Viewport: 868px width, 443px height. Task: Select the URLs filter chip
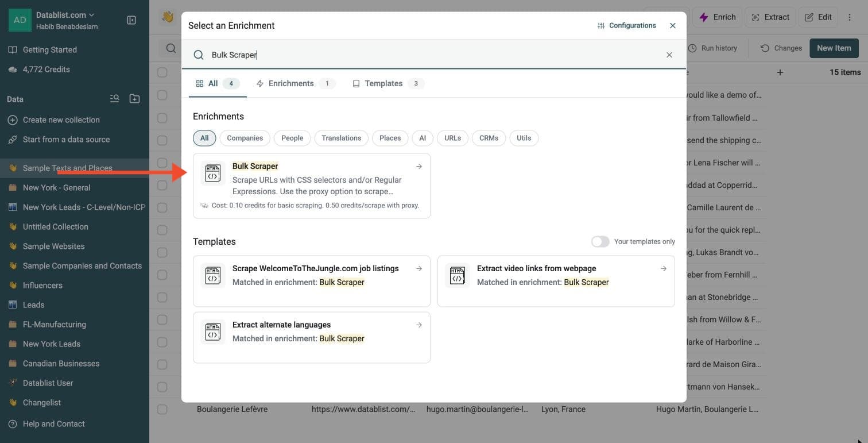[x=453, y=138]
